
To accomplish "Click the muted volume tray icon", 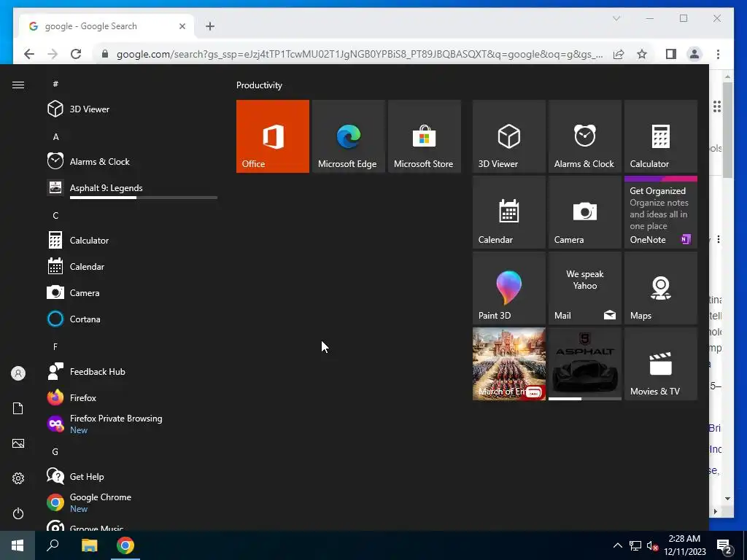I will tap(652, 545).
